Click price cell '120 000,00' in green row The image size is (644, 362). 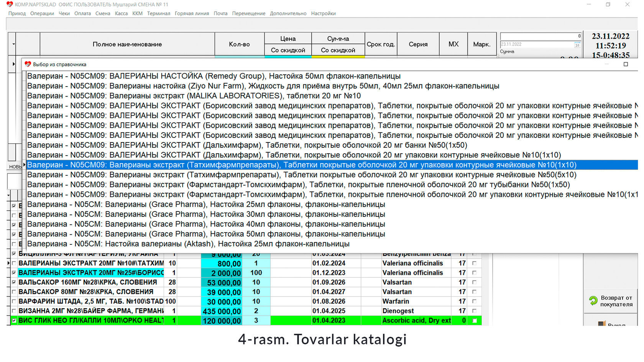pyautogui.click(x=222, y=321)
